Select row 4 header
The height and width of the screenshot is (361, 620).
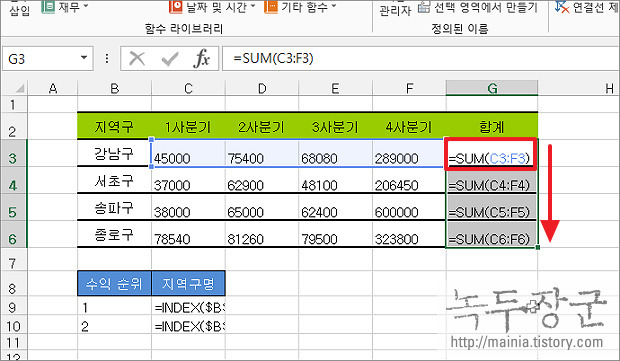13,180
